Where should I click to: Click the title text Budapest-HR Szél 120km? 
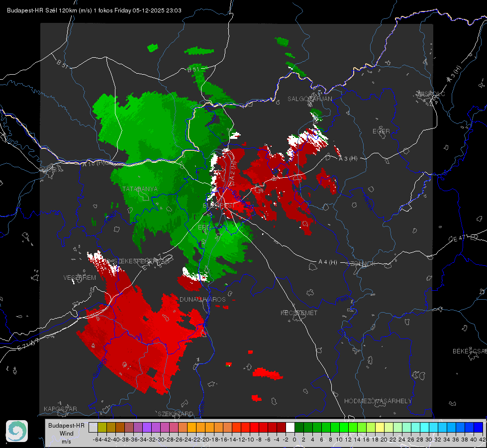pos(42,10)
